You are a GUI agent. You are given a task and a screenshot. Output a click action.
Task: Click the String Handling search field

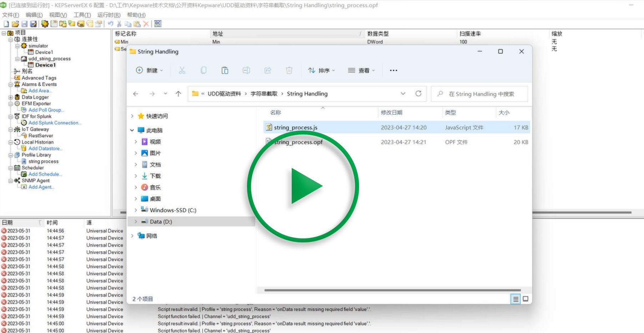(x=481, y=94)
